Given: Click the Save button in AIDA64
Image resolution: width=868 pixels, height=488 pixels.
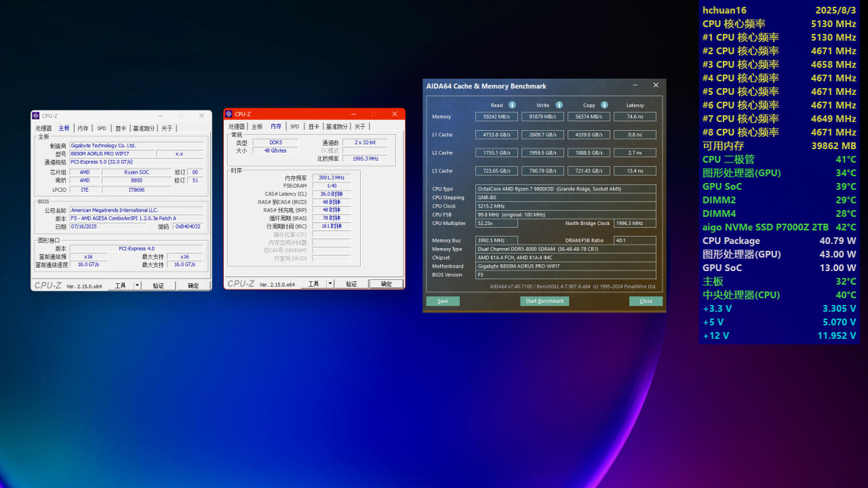Looking at the screenshot, I should point(443,301).
